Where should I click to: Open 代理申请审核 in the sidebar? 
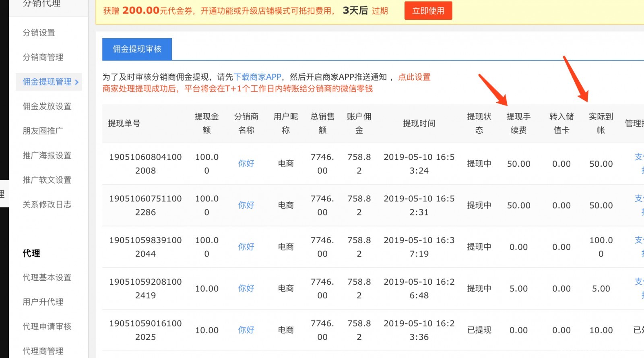click(47, 327)
